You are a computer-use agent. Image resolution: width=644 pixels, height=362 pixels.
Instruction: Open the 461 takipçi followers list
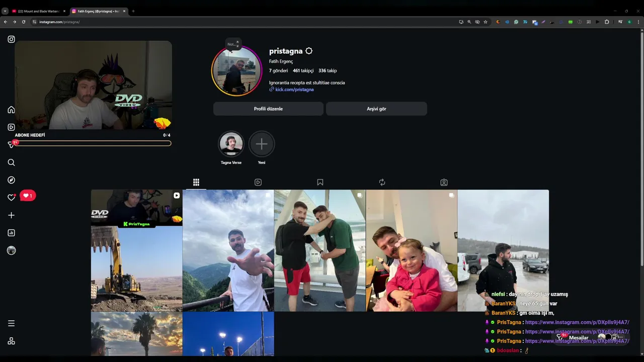click(303, 71)
